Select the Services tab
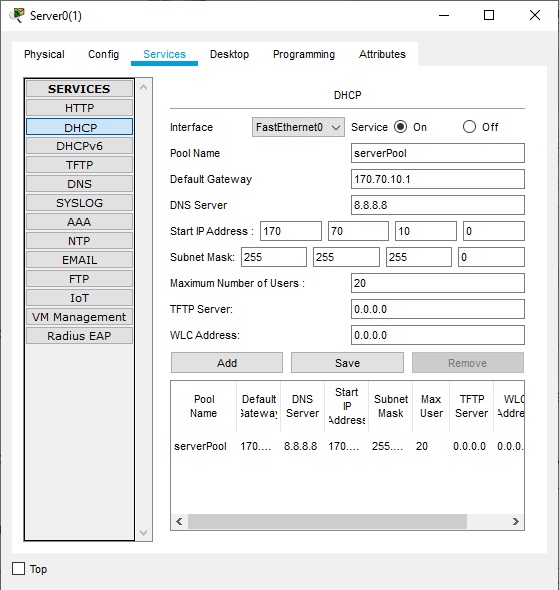The image size is (559, 590). pyautogui.click(x=164, y=54)
